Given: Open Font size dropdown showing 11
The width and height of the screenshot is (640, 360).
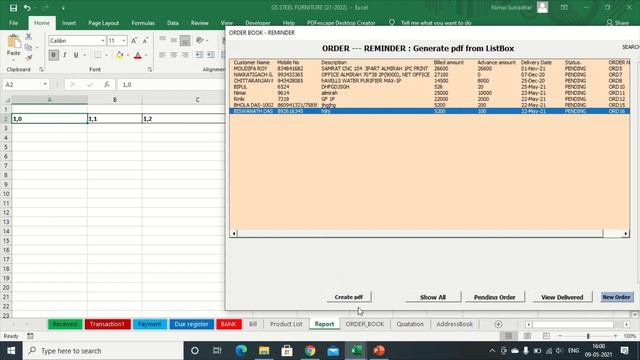Looking at the screenshot, I should point(124,40).
